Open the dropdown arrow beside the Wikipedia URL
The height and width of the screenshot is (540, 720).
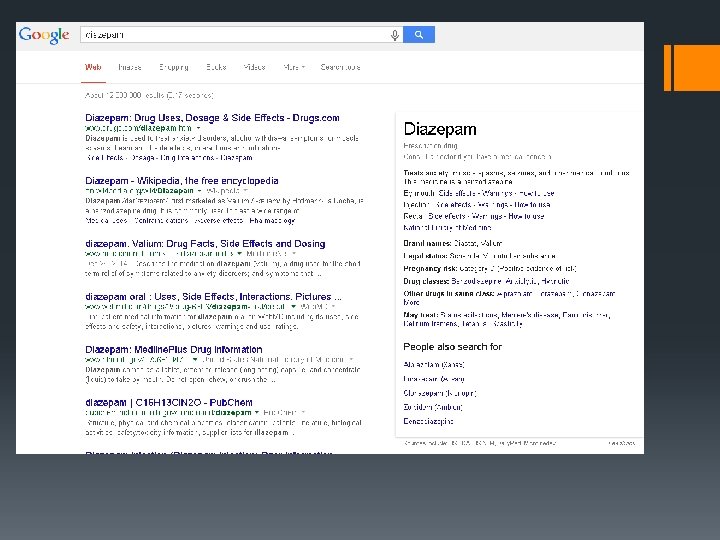click(x=199, y=191)
